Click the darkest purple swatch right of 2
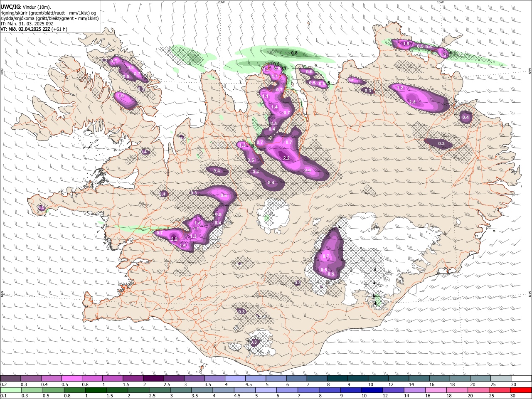 click(x=153, y=379)
